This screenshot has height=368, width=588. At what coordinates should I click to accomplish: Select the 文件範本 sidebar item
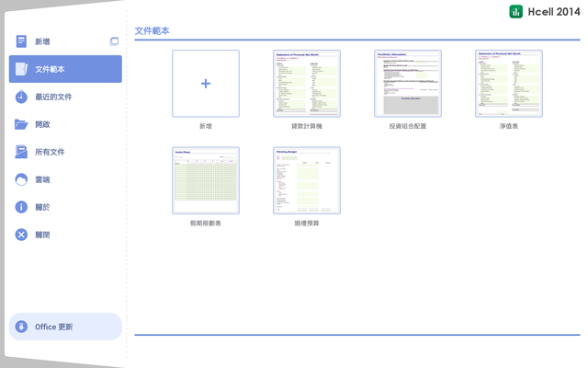[x=65, y=69]
